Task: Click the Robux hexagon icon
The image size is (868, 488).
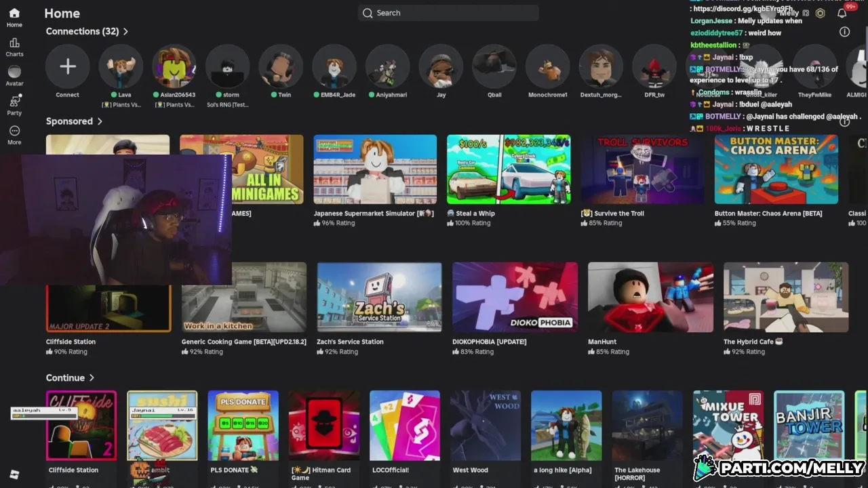Action: 821,13
